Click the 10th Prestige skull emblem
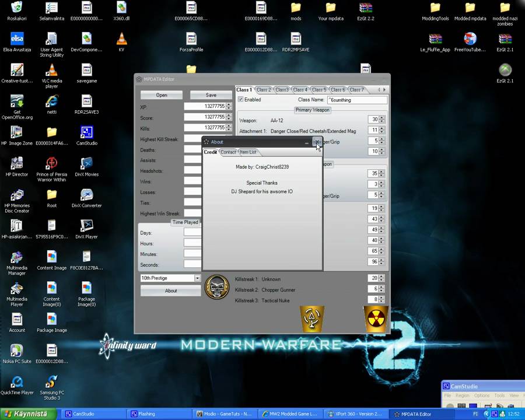The width and height of the screenshot is (525, 420). click(216, 287)
